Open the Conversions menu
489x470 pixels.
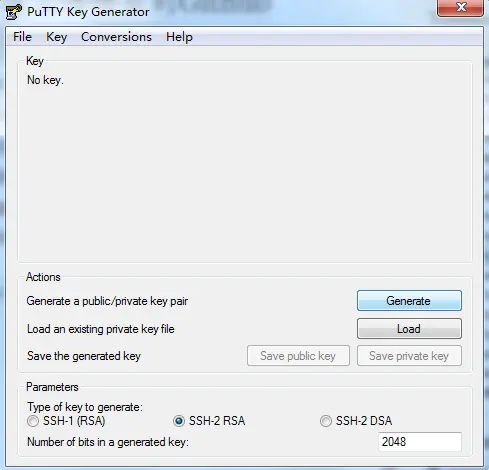(x=116, y=37)
